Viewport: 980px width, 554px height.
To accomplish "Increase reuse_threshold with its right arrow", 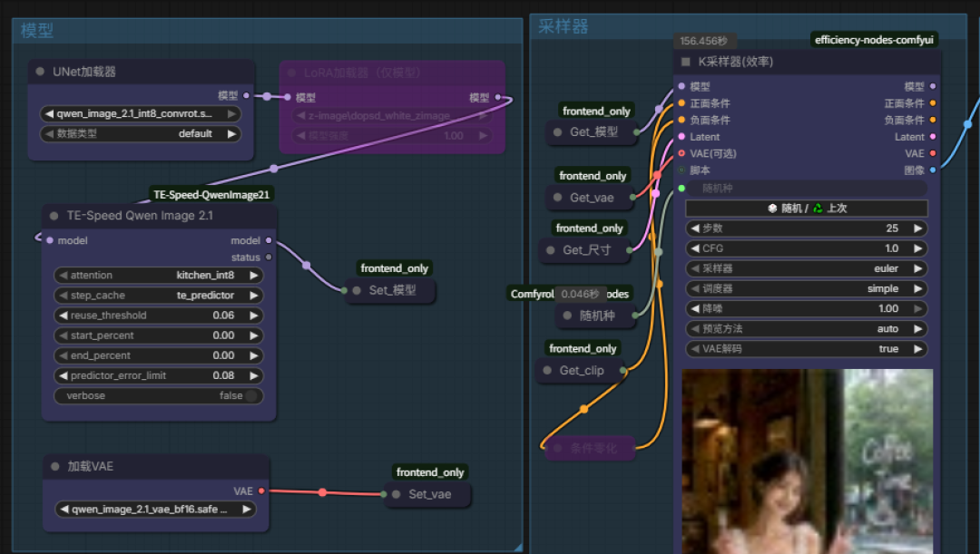I will 254,316.
